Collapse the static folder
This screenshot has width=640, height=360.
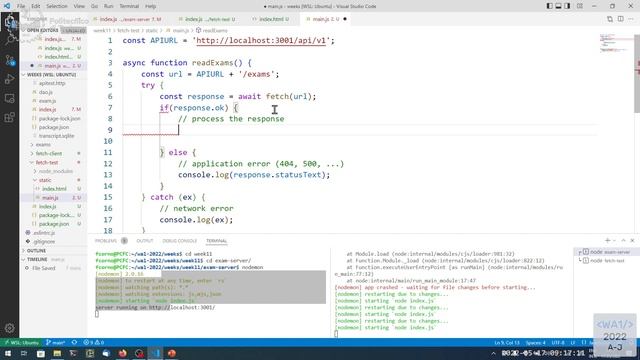44,180
